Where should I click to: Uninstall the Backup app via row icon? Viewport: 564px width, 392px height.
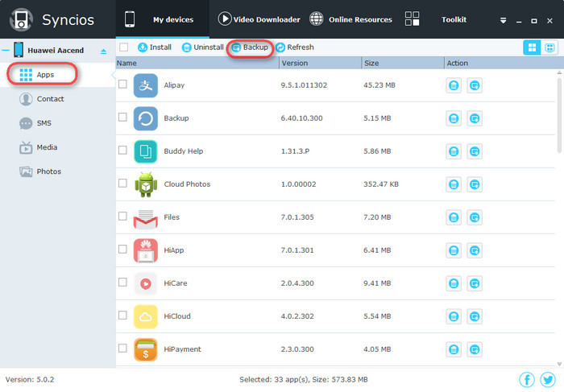coord(454,118)
